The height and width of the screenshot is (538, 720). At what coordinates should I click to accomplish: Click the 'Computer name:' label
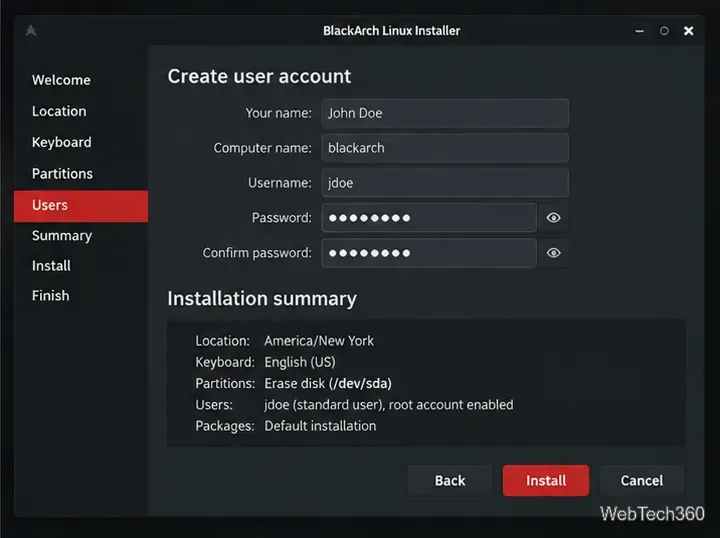pyautogui.click(x=263, y=148)
